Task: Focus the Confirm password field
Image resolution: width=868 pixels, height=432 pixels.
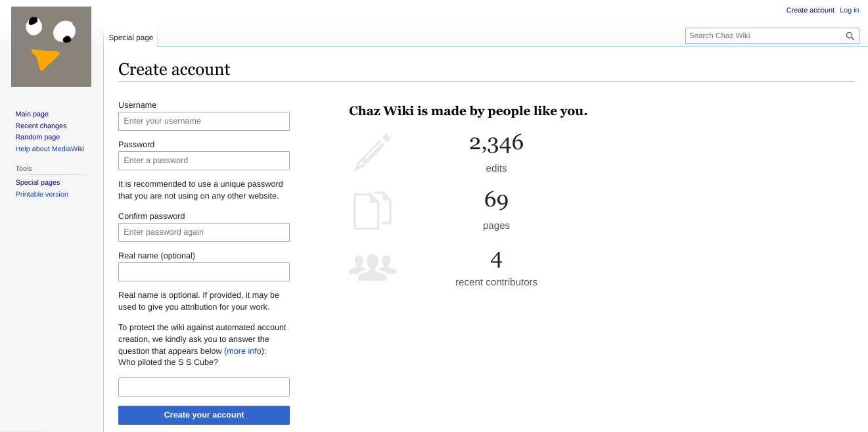Action: pyautogui.click(x=204, y=232)
